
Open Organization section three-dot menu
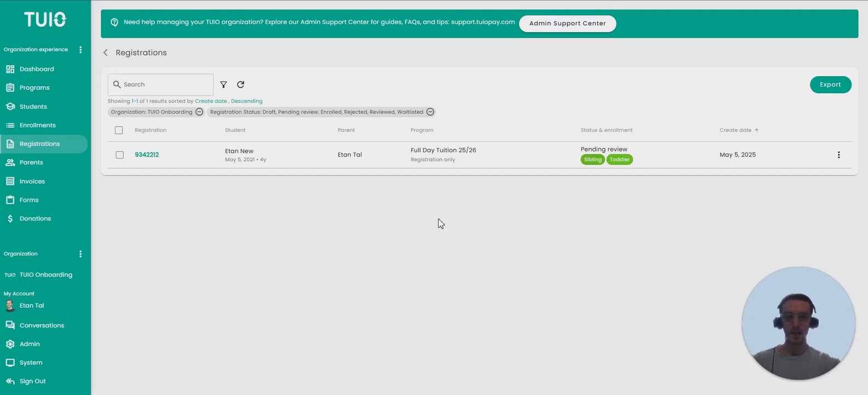click(81, 254)
